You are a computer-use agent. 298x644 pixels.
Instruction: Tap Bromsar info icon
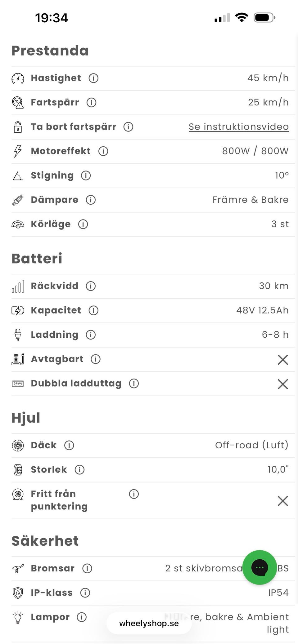pos(87,568)
